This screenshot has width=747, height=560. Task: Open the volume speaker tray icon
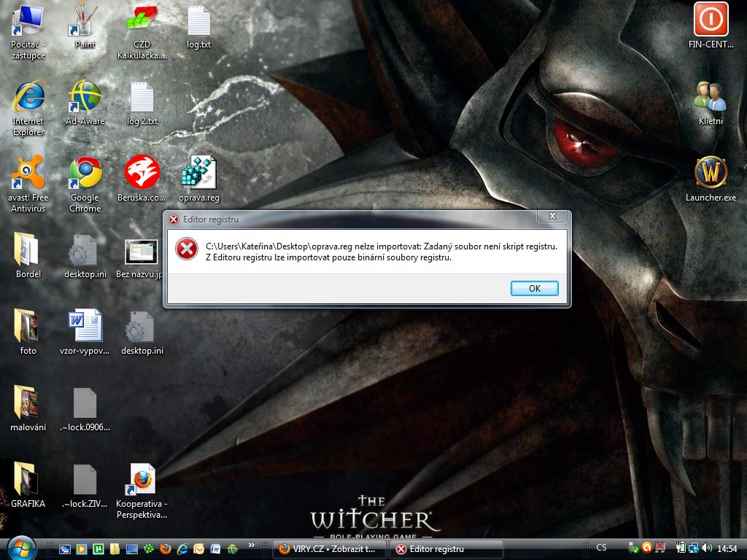(707, 548)
